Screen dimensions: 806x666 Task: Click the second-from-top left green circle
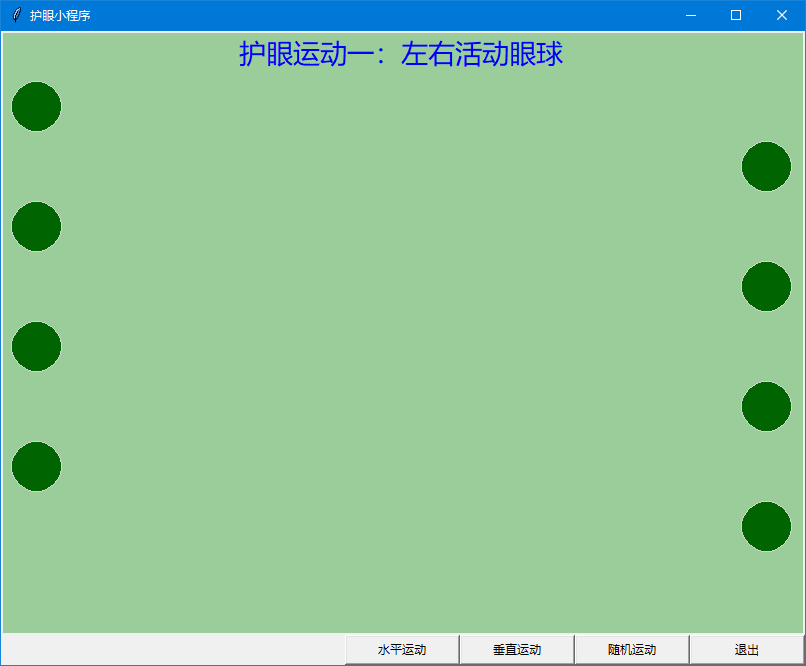pyautogui.click(x=36, y=226)
